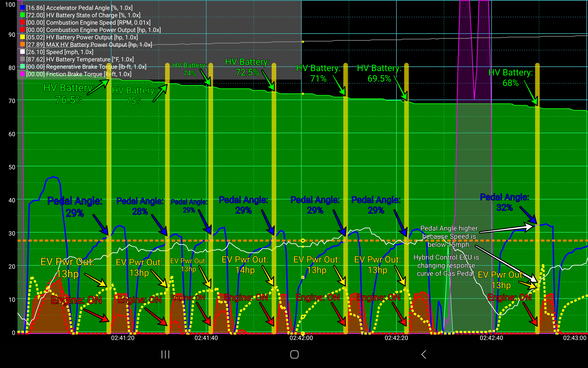The height and width of the screenshot is (368, 588).
Task: Click the mint Regenerative Brake Torque swatch
Action: pos(22,67)
